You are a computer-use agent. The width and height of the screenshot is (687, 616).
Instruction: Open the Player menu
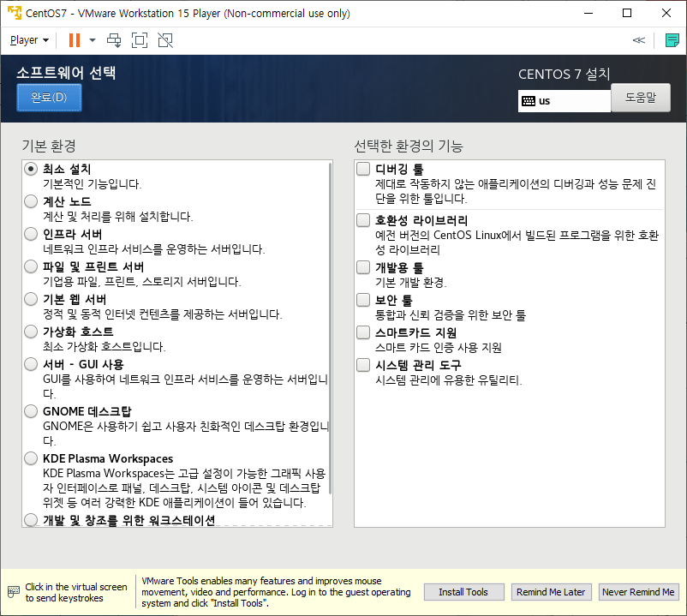[29, 40]
